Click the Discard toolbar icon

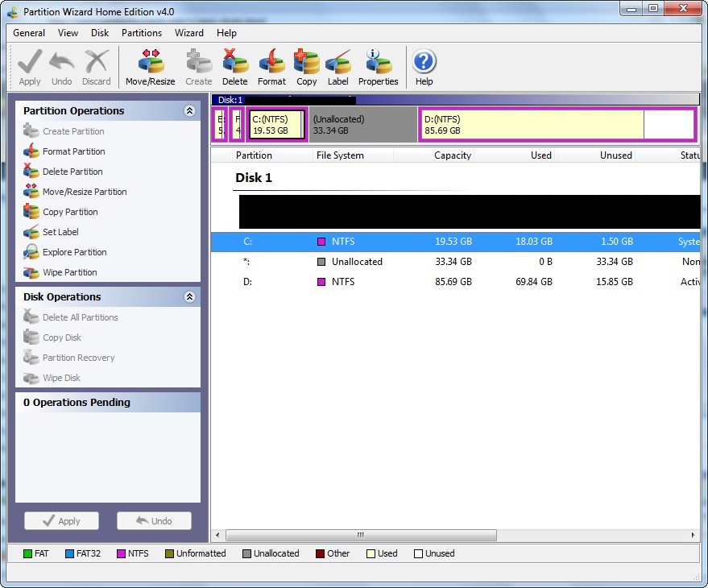pyautogui.click(x=96, y=62)
